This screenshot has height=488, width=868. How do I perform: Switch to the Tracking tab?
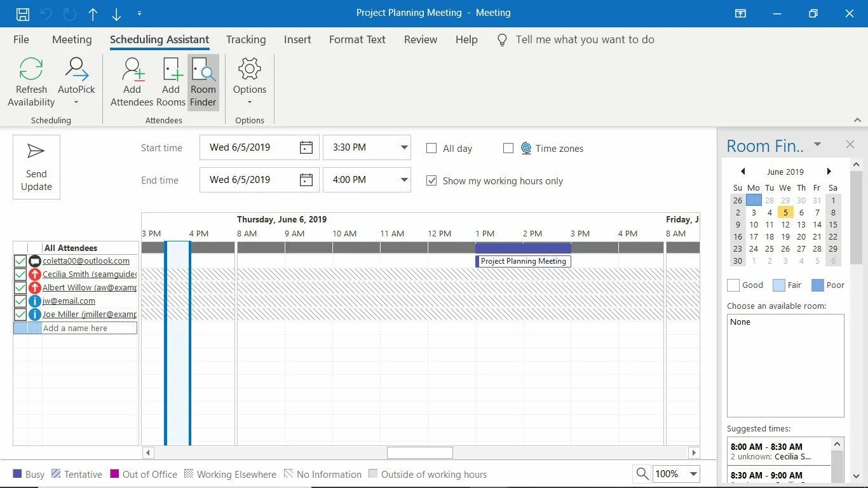[246, 39]
